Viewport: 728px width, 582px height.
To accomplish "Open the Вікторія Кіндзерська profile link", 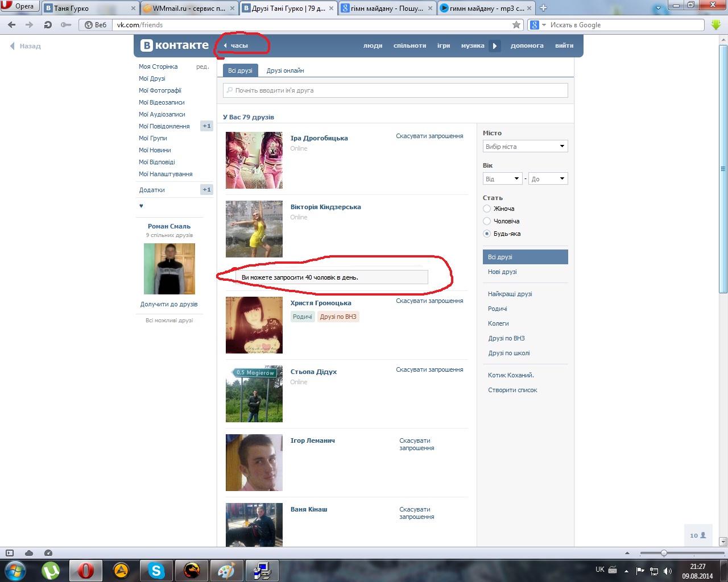I will pos(325,207).
